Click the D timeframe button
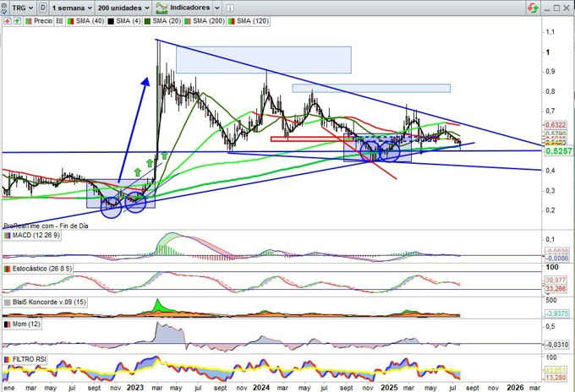 (x=43, y=8)
